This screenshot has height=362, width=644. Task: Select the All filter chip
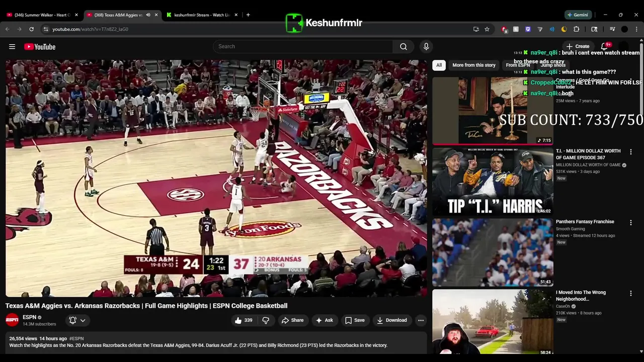tap(439, 65)
